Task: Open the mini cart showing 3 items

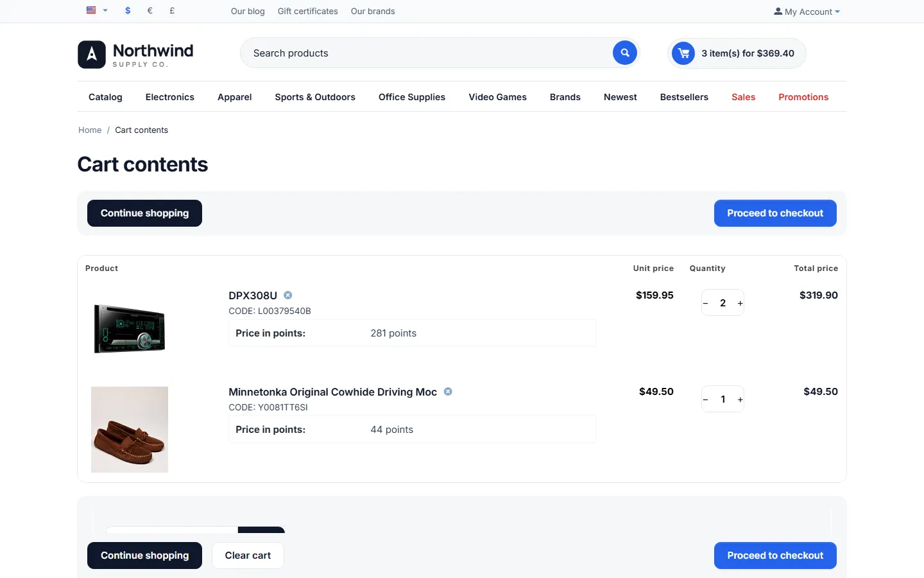Action: (x=737, y=53)
